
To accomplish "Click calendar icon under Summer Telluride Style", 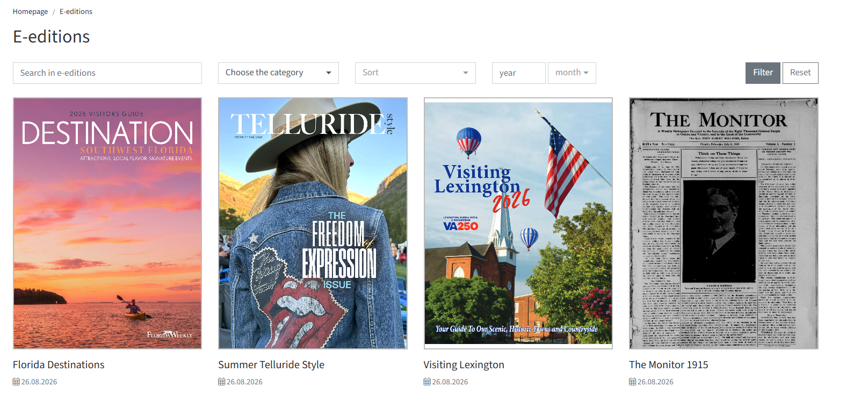I will click(221, 382).
